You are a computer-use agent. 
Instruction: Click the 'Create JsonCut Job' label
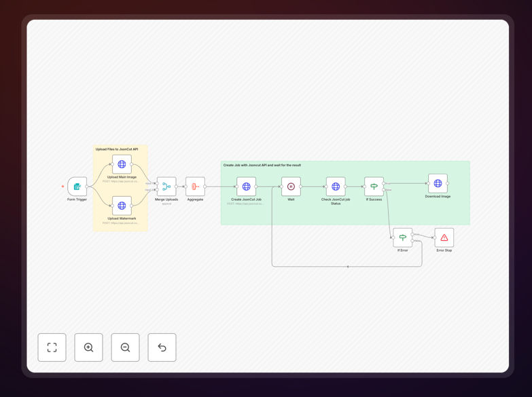click(x=247, y=200)
